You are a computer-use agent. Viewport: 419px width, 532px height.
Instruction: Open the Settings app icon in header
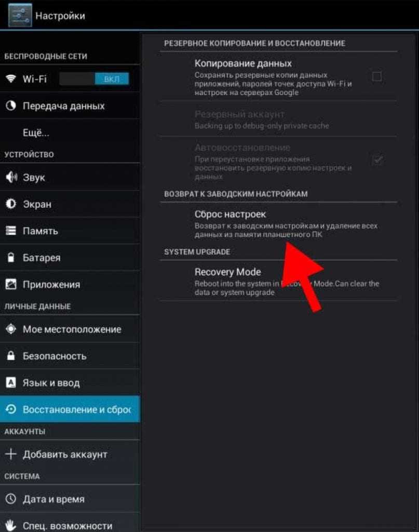point(20,15)
